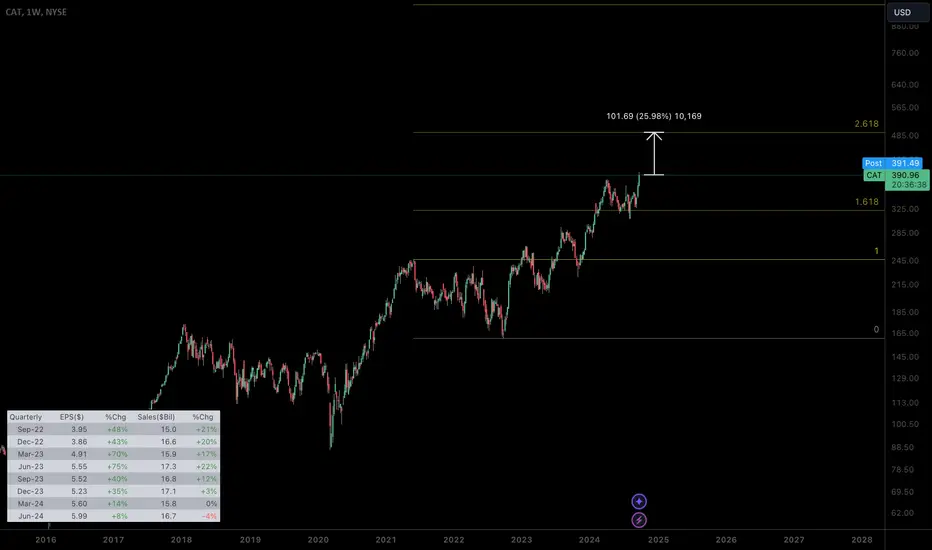Select the Fibonacci level label 0
This screenshot has height=550, width=932.
pyautogui.click(x=876, y=329)
